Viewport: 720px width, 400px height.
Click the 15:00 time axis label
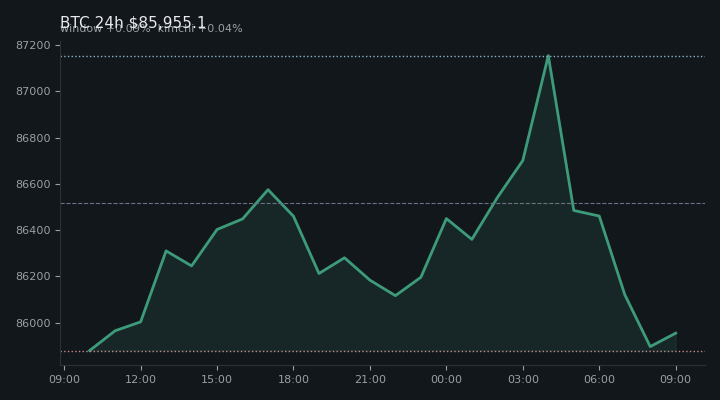[x=217, y=379]
